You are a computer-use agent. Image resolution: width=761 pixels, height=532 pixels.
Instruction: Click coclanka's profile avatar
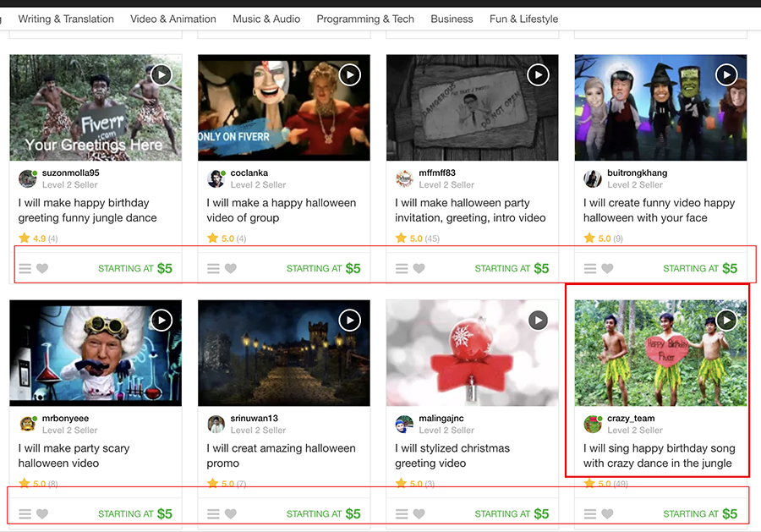point(216,178)
